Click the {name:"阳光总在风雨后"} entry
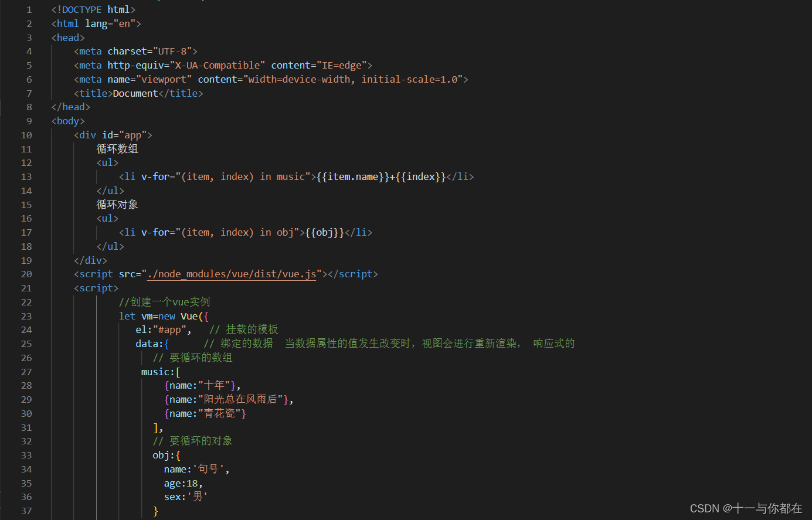This screenshot has width=812, height=520. pos(226,399)
